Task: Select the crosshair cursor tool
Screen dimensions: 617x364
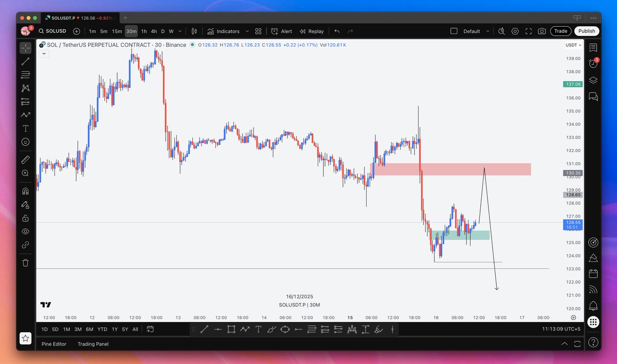Action: point(26,48)
